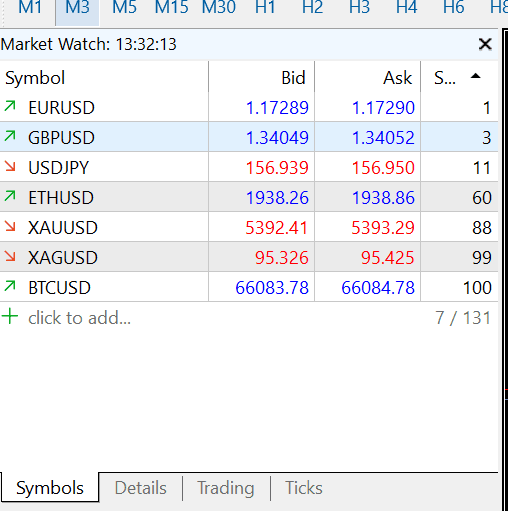Viewport: 508px width, 511px height.
Task: Click the red down arrow beside XAUUSD
Action: click(x=10, y=226)
